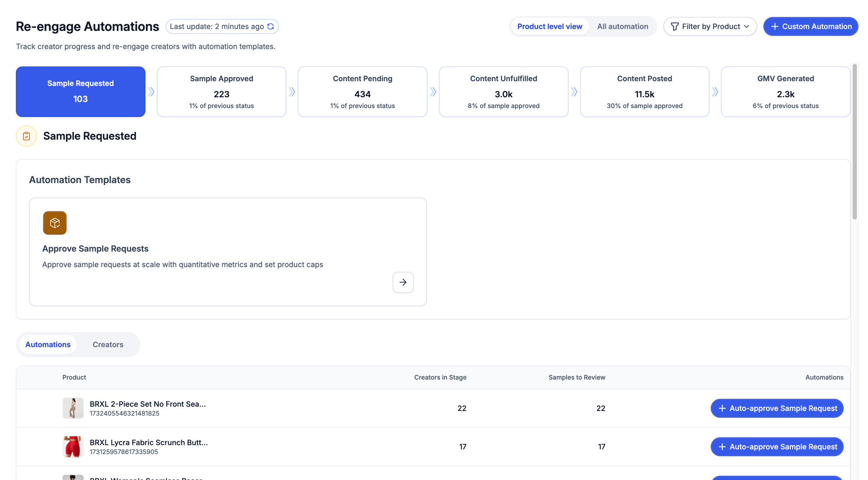The width and height of the screenshot is (868, 480).
Task: Click the page vertical scrollbar
Action: pyautogui.click(x=855, y=141)
